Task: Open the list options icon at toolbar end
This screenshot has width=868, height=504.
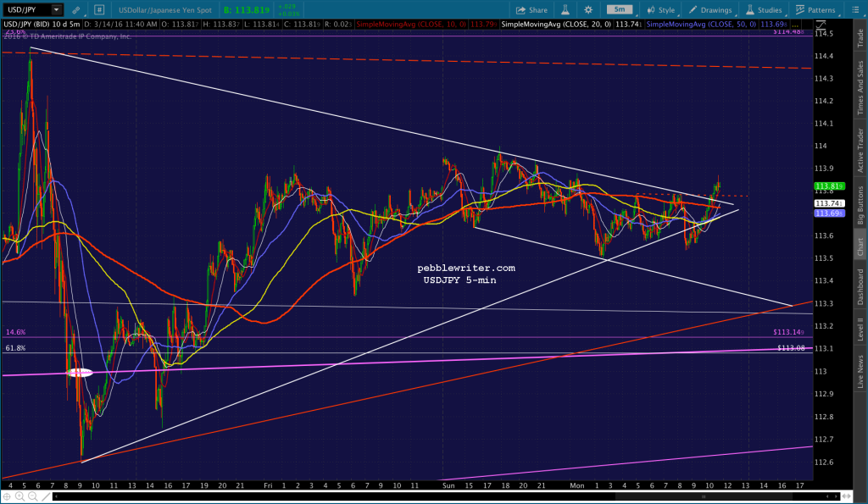Action: (855, 10)
